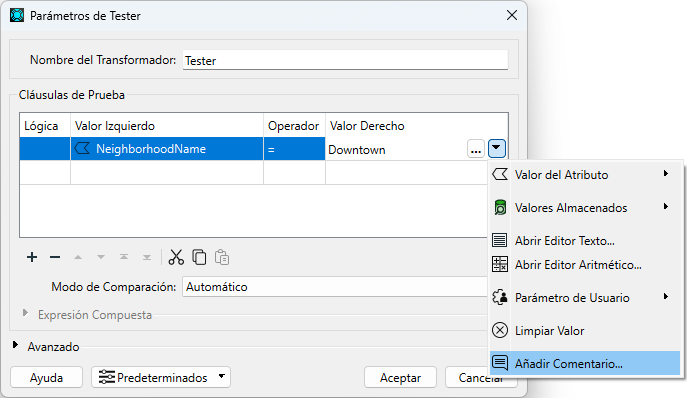The width and height of the screenshot is (687, 398).
Task: Open Valores Almacenados submenu
Action: tap(585, 207)
